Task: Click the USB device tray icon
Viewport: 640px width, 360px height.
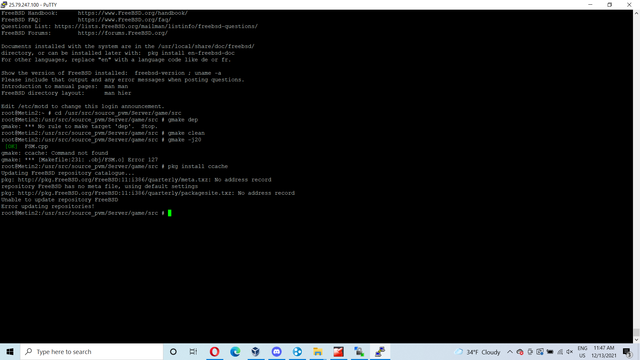Action: pos(530,352)
